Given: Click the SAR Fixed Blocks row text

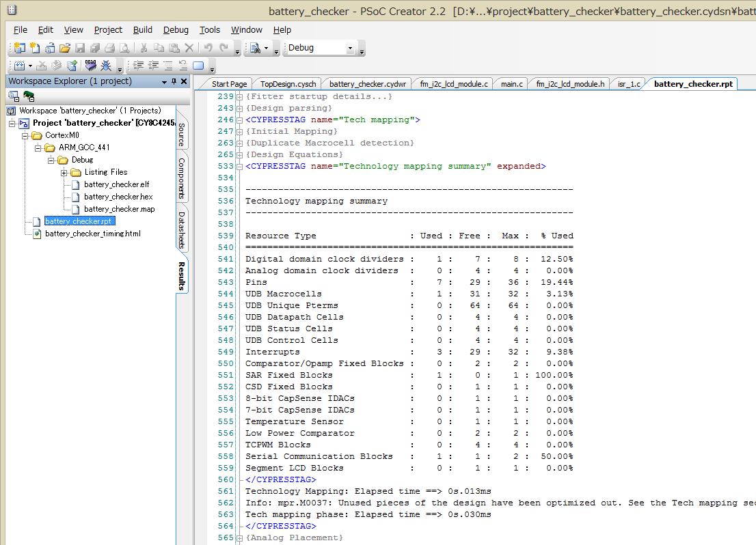Looking at the screenshot, I should point(289,375).
